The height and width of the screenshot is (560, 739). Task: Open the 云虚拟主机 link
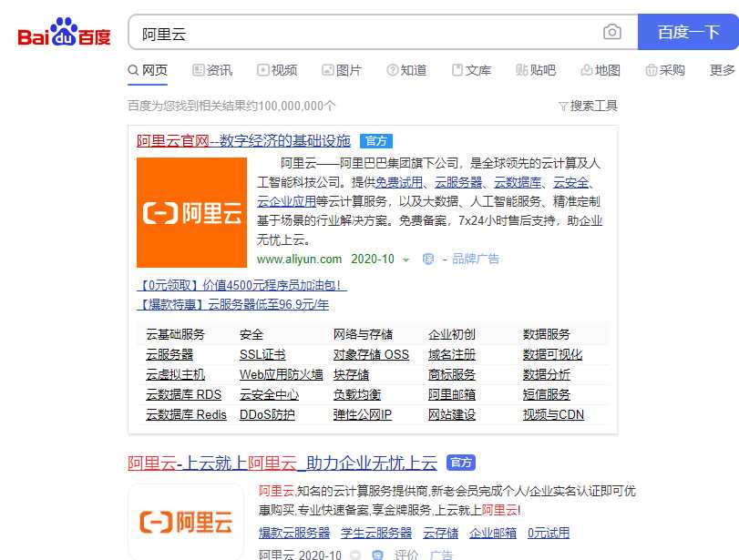[175, 375]
